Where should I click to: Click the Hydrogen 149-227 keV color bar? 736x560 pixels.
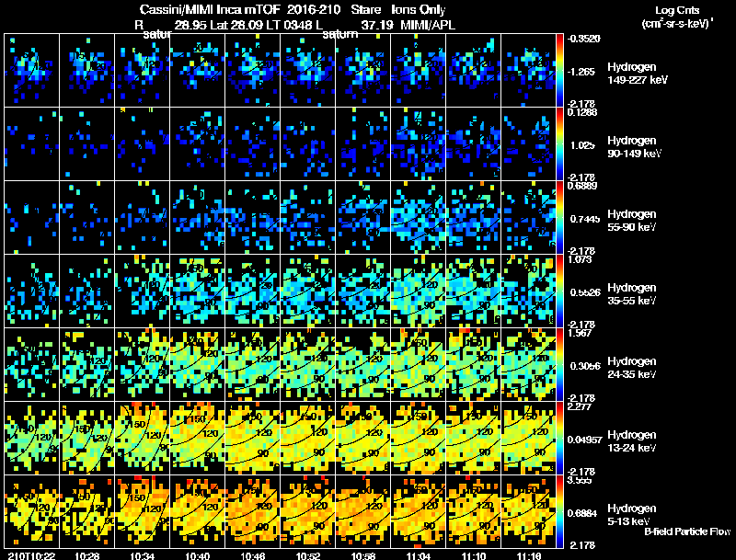(x=559, y=71)
